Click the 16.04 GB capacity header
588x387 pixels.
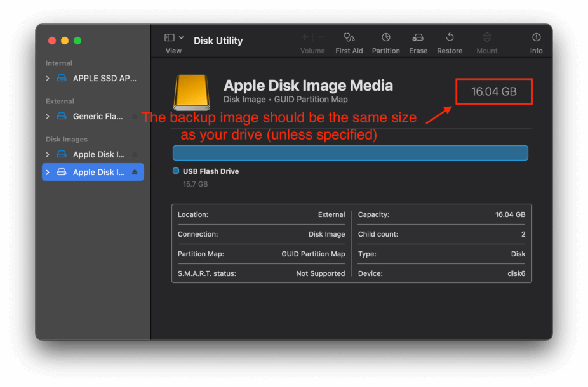coord(494,91)
